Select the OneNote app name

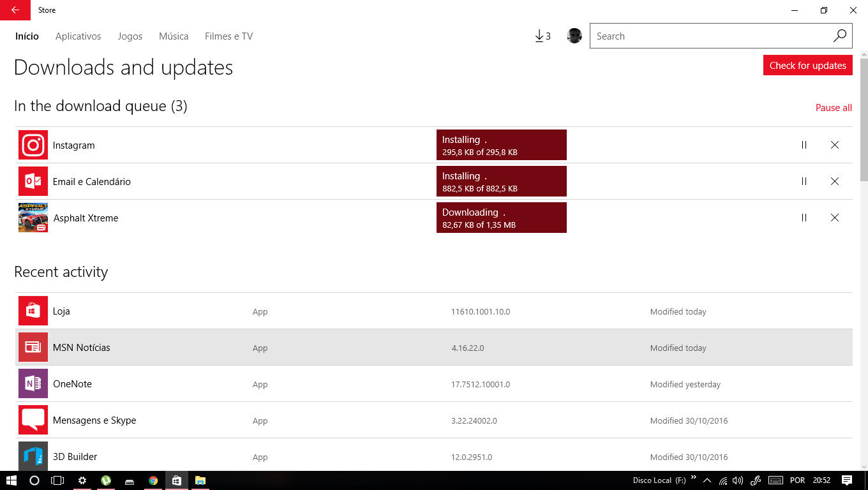pyautogui.click(x=72, y=384)
